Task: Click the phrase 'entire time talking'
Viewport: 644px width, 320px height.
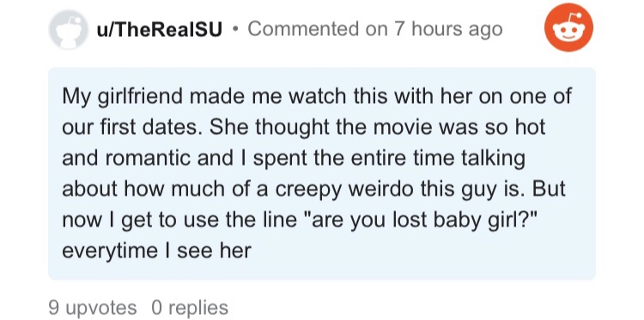Action: point(431,159)
